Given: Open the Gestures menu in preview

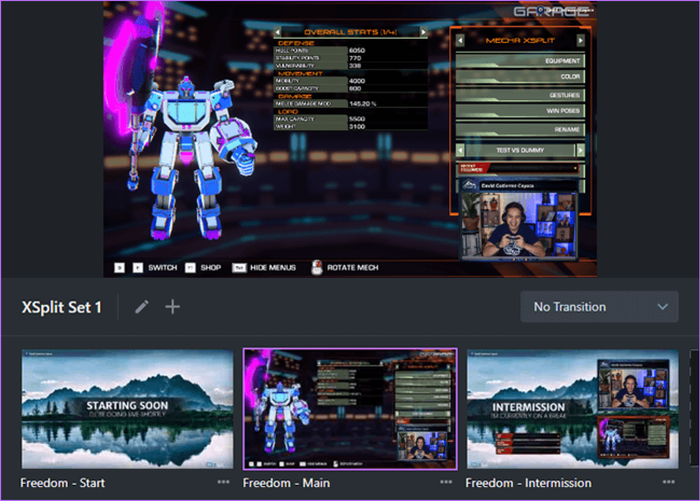Looking at the screenshot, I should click(520, 95).
